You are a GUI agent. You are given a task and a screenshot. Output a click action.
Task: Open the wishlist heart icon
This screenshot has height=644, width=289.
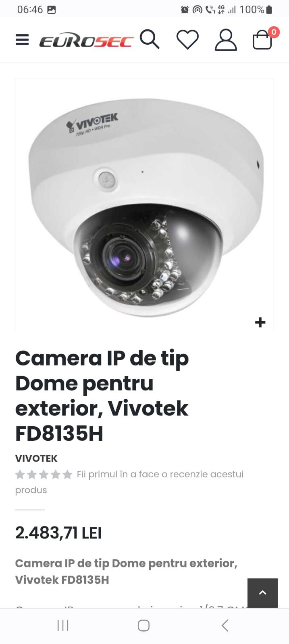click(x=187, y=40)
